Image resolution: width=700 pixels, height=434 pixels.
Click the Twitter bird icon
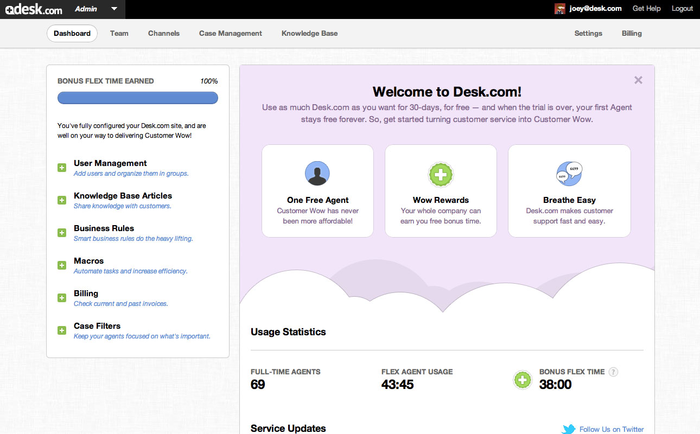(568, 428)
